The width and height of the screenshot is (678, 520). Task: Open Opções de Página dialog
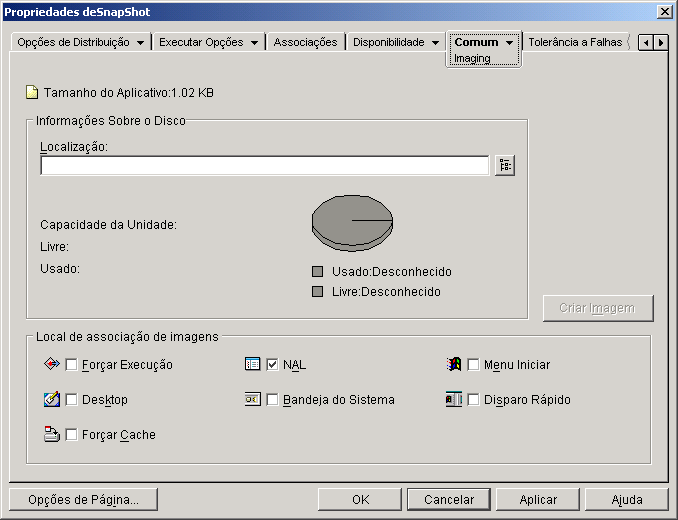click(83, 500)
